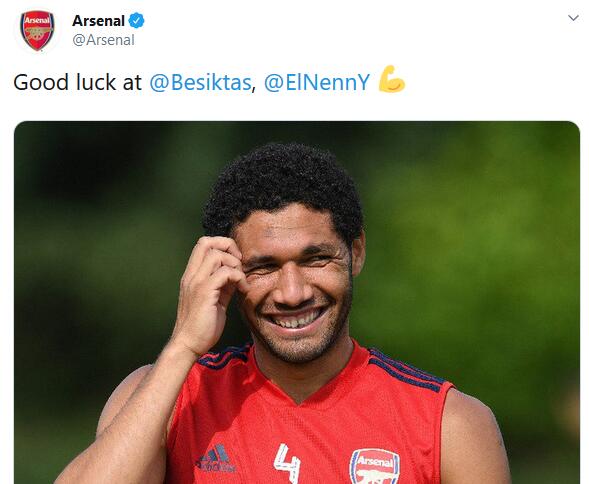The height and width of the screenshot is (484, 589).
Task: Open the @ElNennY mention link
Action: (x=317, y=82)
